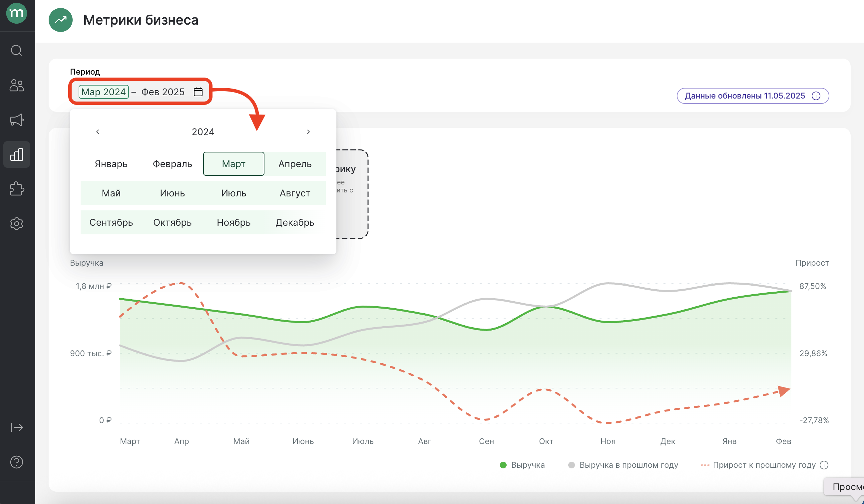Open clients section via people icon
This screenshot has width=864, height=504.
coord(16,85)
